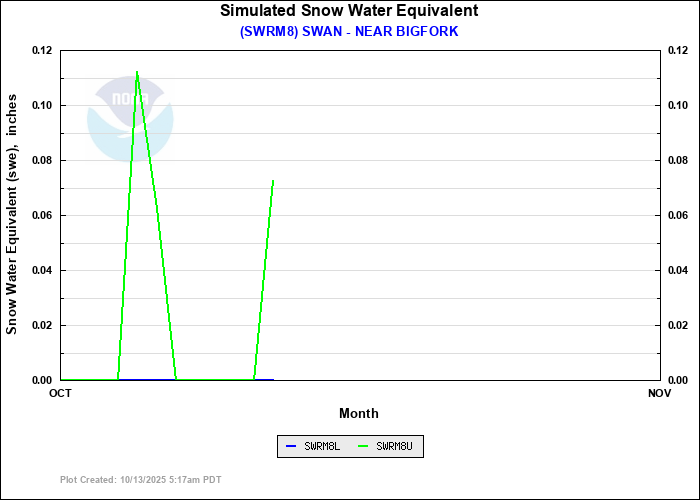Click the Simulated Snow Water Equivalent title
700x500 pixels.
pos(349,11)
